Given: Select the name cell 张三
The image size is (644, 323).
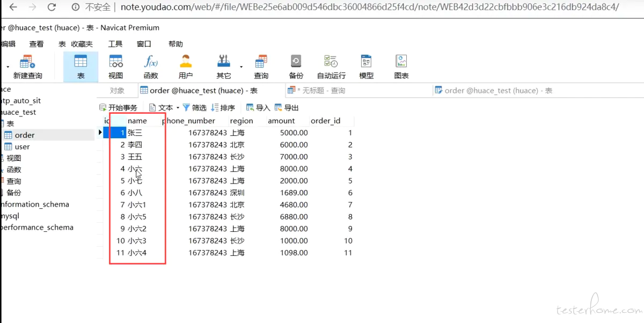Looking at the screenshot, I should point(135,133).
